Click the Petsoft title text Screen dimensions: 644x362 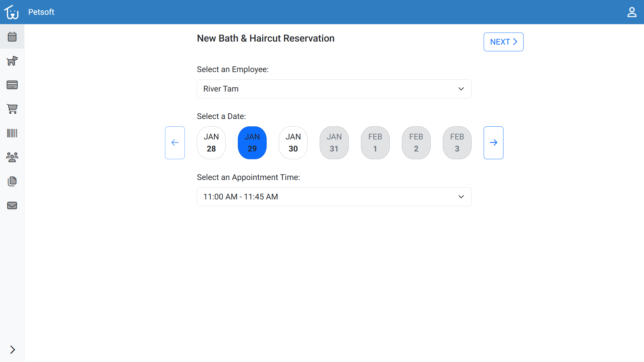[x=41, y=12]
